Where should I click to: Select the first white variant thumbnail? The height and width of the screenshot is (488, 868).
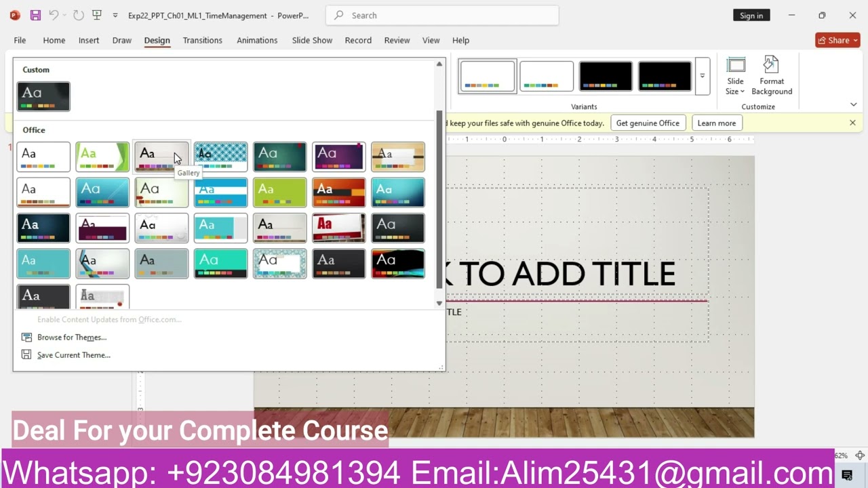pyautogui.click(x=488, y=76)
